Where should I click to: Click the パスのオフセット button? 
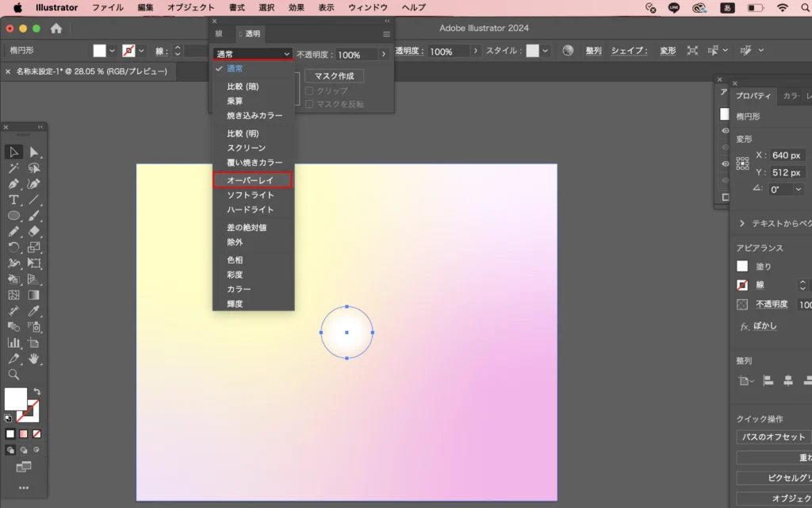(x=773, y=437)
